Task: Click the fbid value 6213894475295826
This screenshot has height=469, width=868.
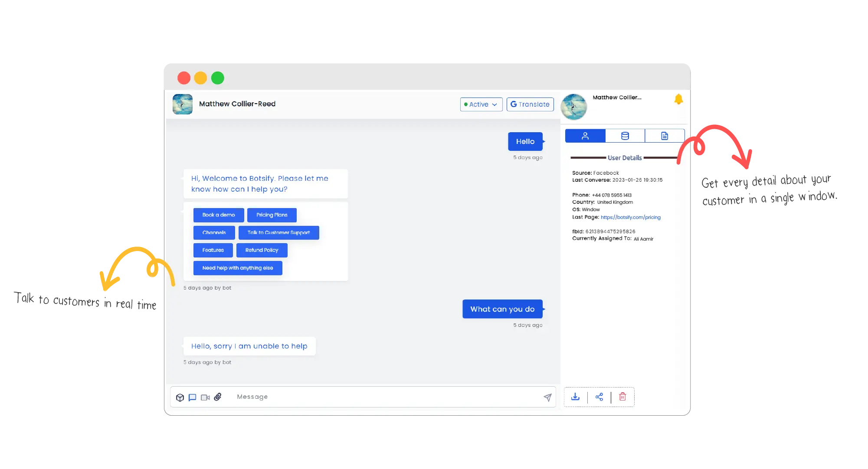Action: point(610,231)
